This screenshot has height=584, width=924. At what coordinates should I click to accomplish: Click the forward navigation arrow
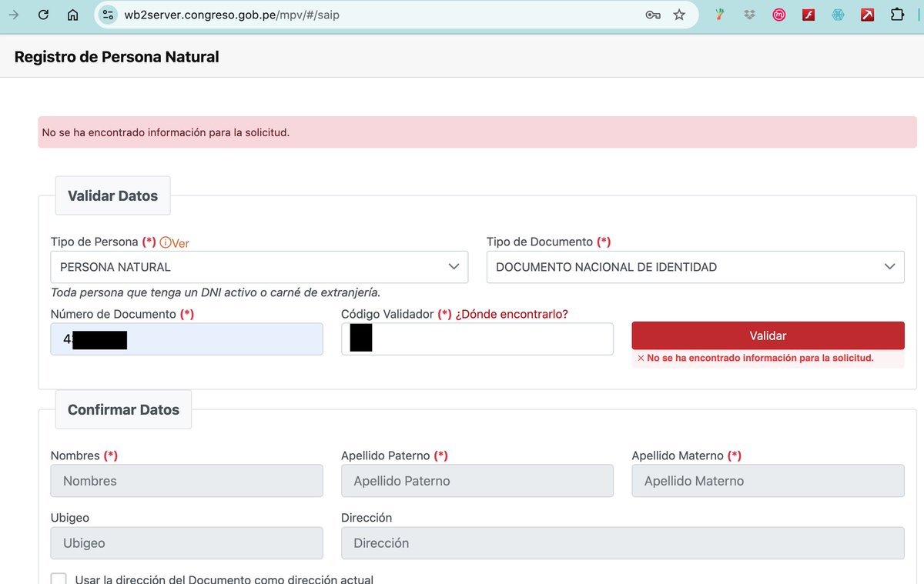[x=13, y=15]
